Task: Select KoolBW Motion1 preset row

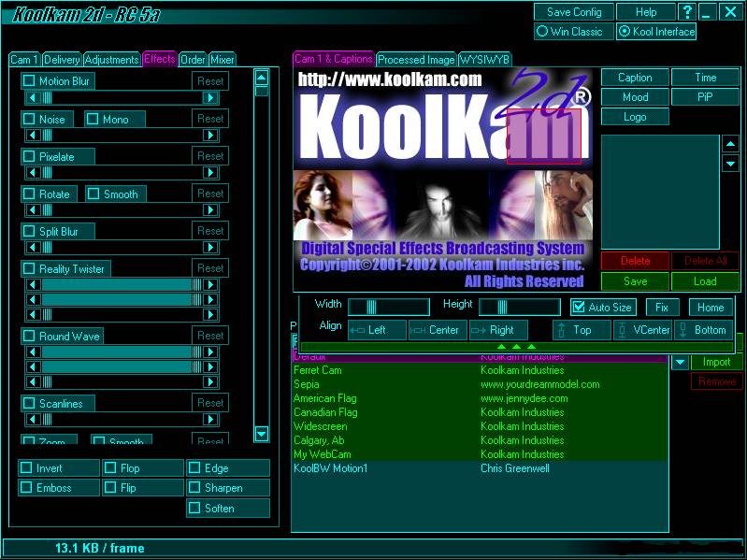Action: point(480,468)
